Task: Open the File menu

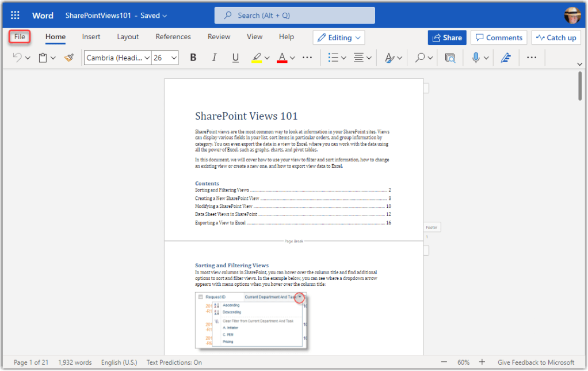Action: tap(20, 37)
